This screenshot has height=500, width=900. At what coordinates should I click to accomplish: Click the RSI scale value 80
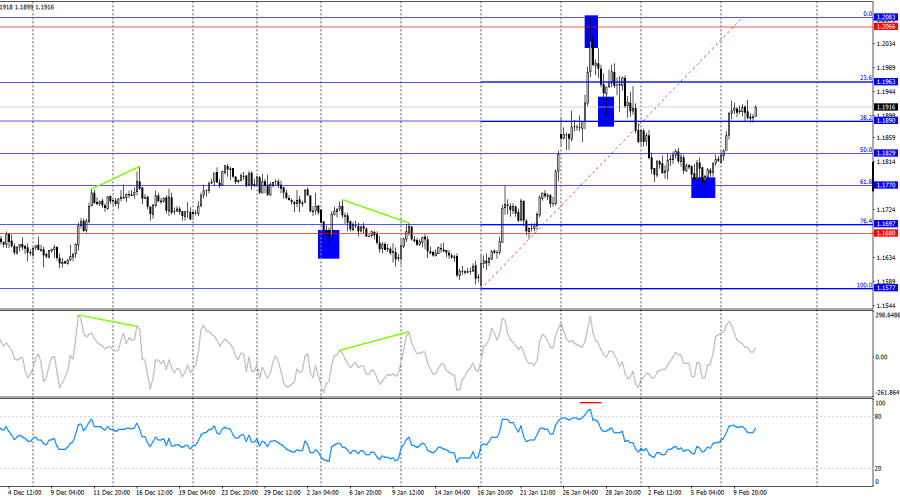point(879,417)
